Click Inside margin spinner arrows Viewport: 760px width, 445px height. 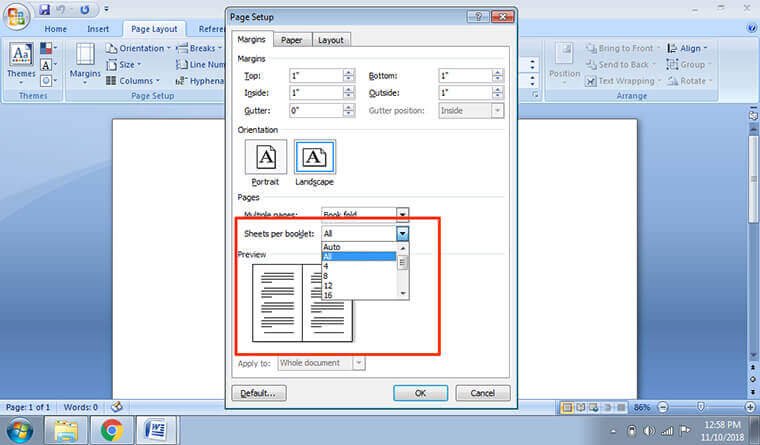click(348, 93)
